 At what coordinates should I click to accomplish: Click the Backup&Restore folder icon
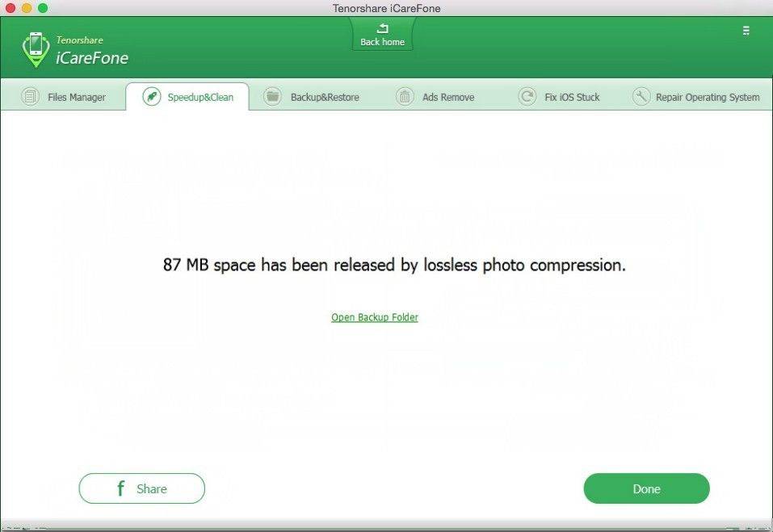coord(272,97)
